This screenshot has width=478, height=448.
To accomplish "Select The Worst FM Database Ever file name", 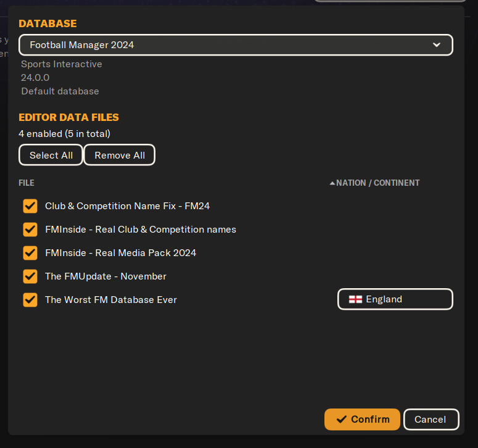I will point(111,300).
